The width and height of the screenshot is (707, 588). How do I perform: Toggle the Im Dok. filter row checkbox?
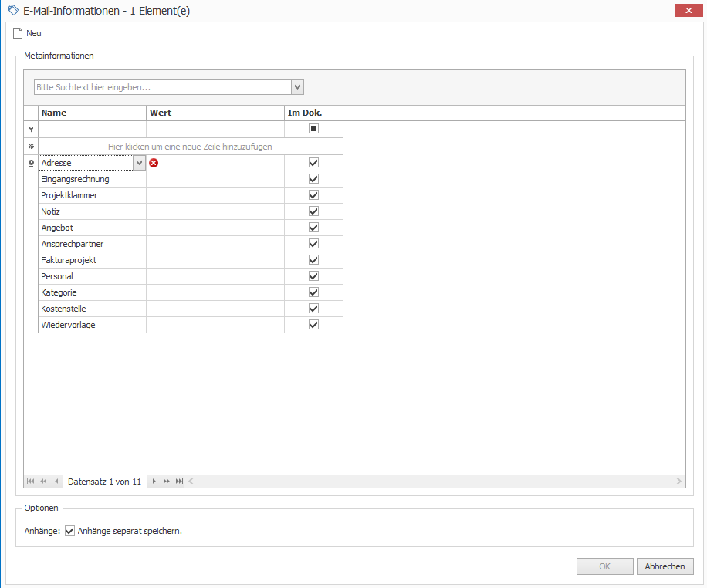[313, 129]
